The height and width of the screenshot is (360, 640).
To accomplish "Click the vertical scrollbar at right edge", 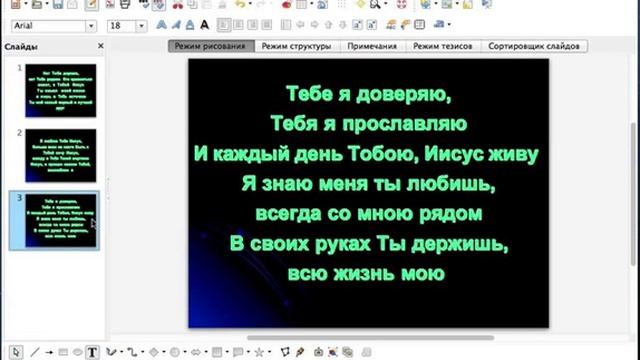I will (634, 194).
